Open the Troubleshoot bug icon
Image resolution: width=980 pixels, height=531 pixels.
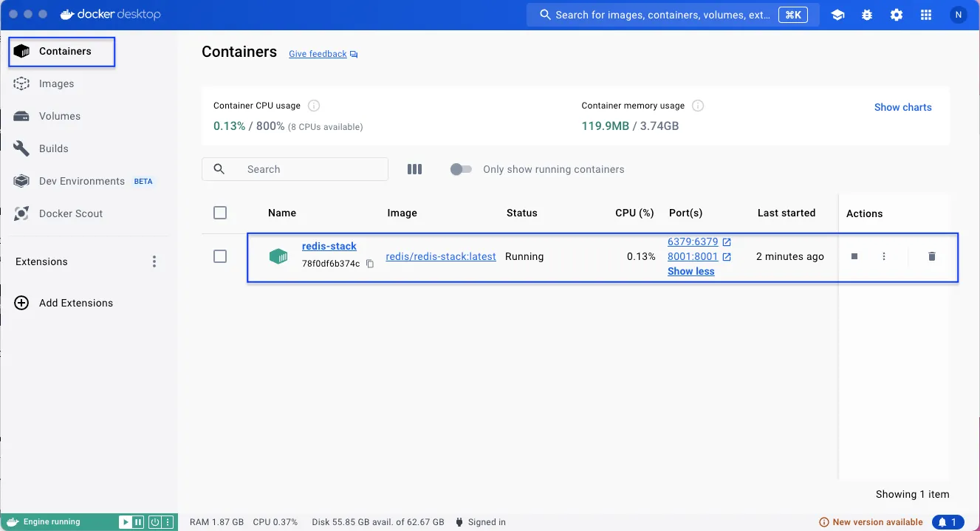867,15
